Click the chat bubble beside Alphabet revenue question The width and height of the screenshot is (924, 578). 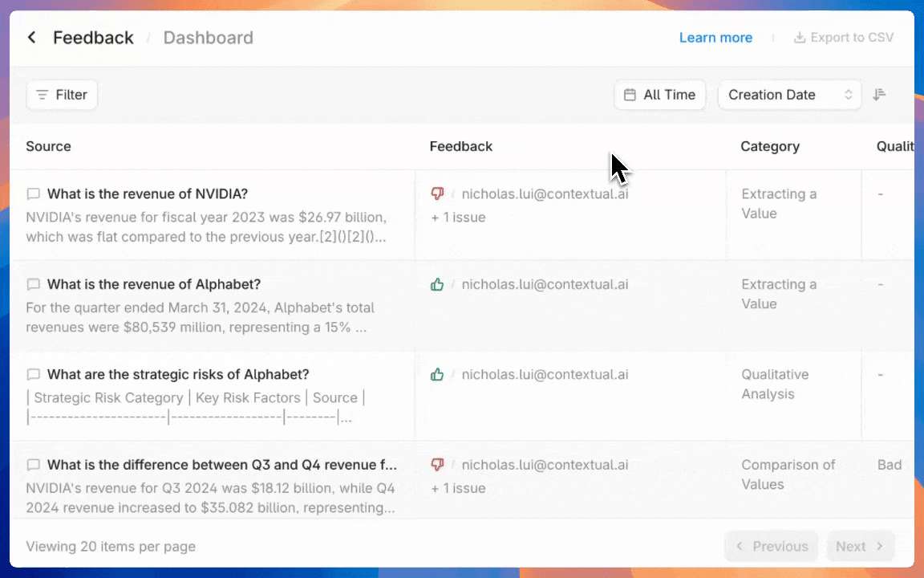tap(33, 284)
